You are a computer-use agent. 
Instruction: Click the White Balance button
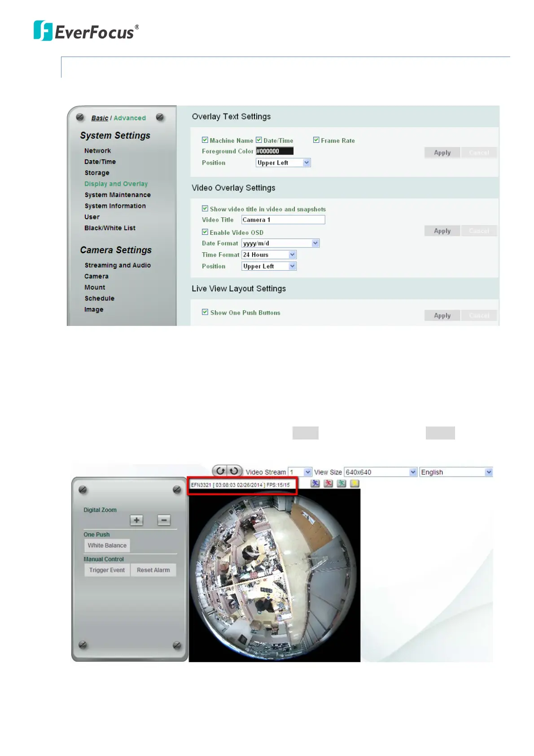pos(107,545)
